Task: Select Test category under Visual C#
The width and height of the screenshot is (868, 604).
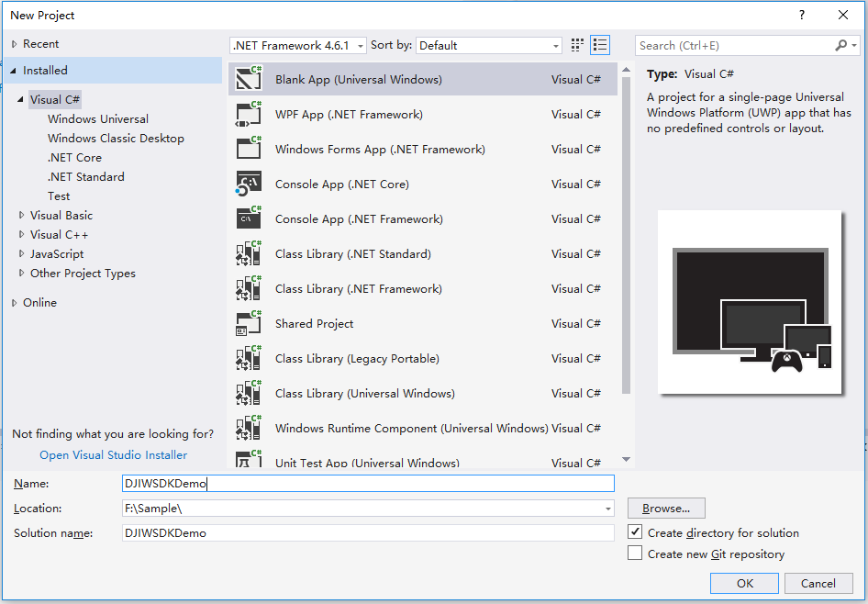Action: (x=59, y=196)
